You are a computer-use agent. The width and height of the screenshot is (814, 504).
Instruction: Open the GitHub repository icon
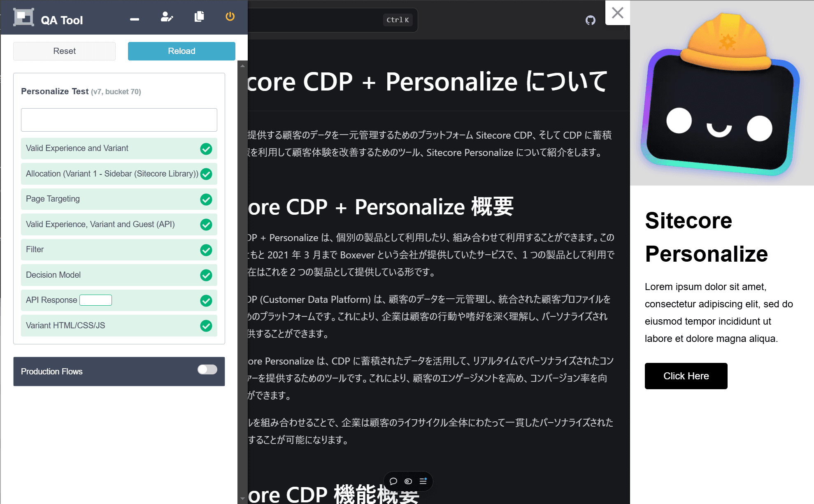pyautogui.click(x=591, y=20)
